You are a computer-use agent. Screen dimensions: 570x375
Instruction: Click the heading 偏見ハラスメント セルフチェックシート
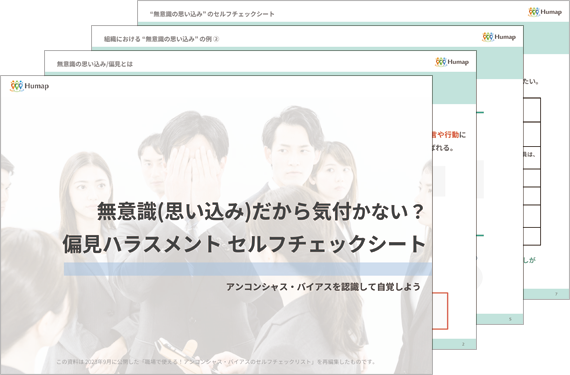[244, 244]
